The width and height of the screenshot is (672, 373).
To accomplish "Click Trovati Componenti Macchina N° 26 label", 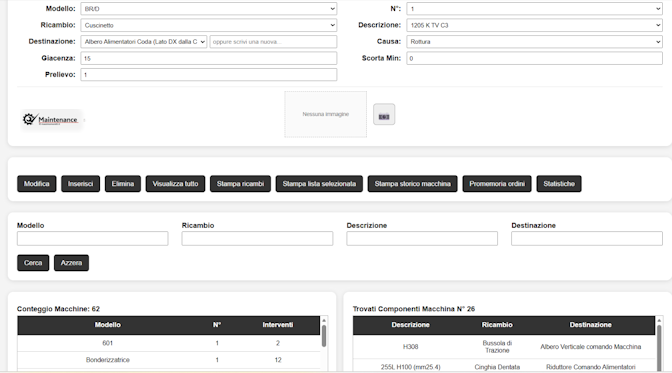I will pyautogui.click(x=414, y=309).
